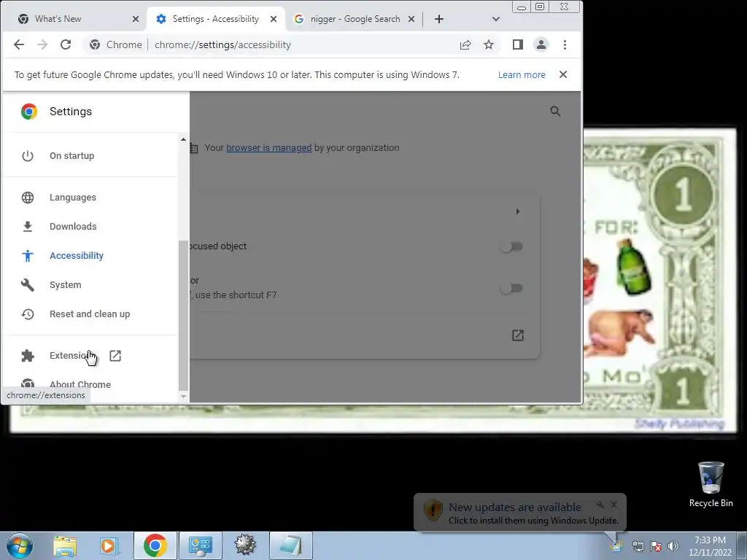Click the power icon beside On startup

(x=28, y=156)
